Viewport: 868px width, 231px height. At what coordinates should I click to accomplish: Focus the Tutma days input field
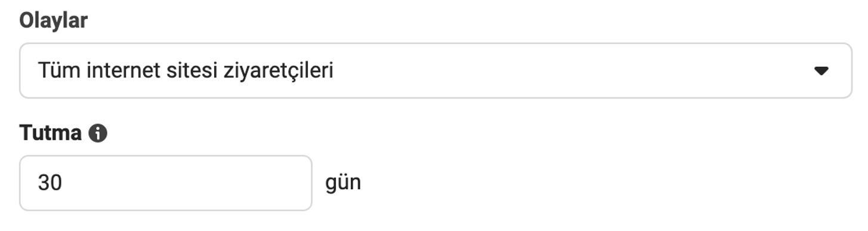pyautogui.click(x=166, y=183)
